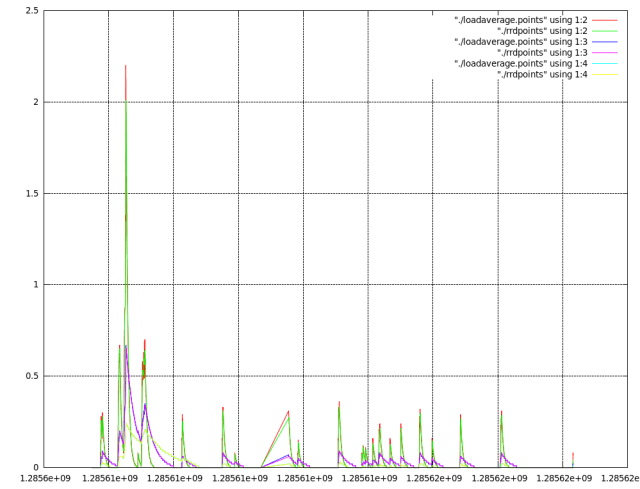This screenshot has width=640, height=489.
Task: Click the 2.5 label on the y-axis
Action: pos(33,11)
